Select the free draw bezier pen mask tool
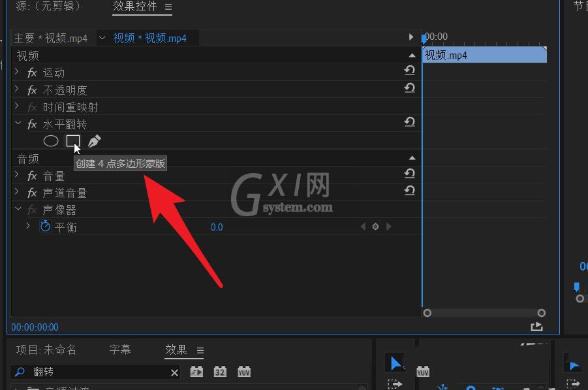The image size is (588, 390). click(x=94, y=141)
